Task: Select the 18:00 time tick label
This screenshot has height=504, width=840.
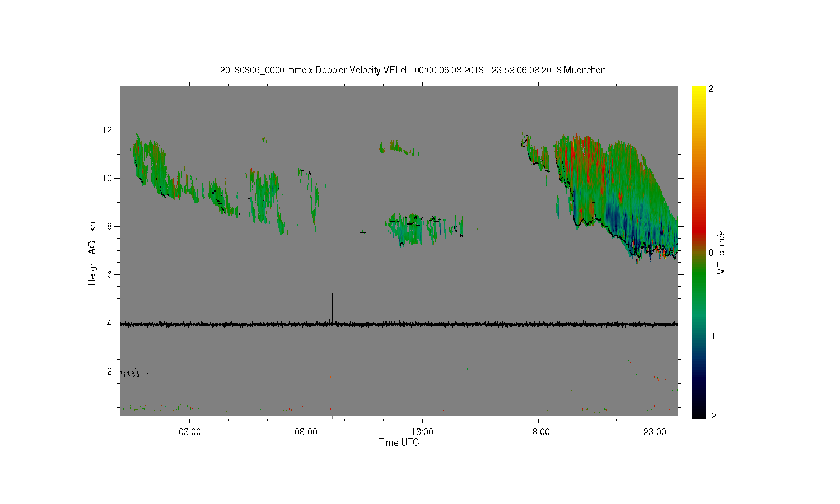Action: pyautogui.click(x=538, y=432)
